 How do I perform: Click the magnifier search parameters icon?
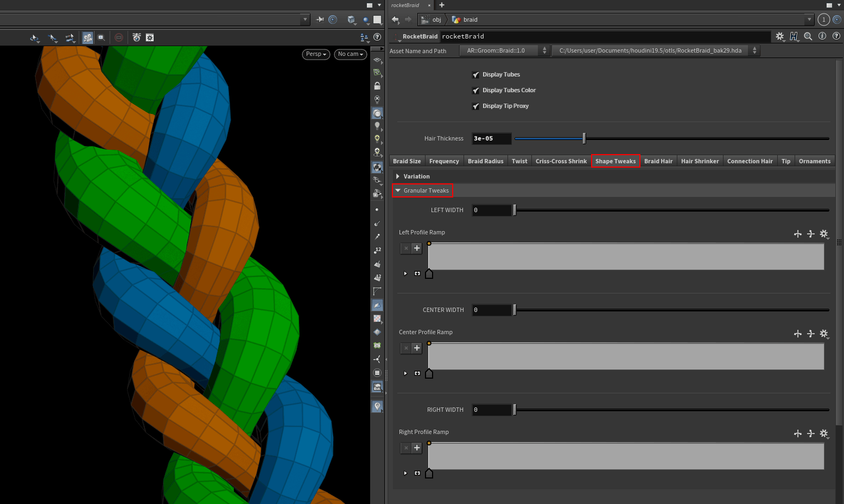point(808,36)
